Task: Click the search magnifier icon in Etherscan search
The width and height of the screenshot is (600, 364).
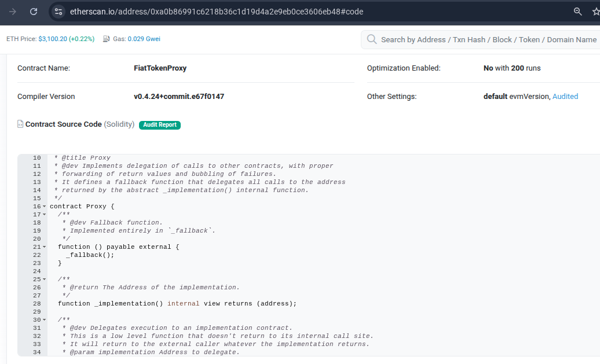Action: click(x=372, y=39)
